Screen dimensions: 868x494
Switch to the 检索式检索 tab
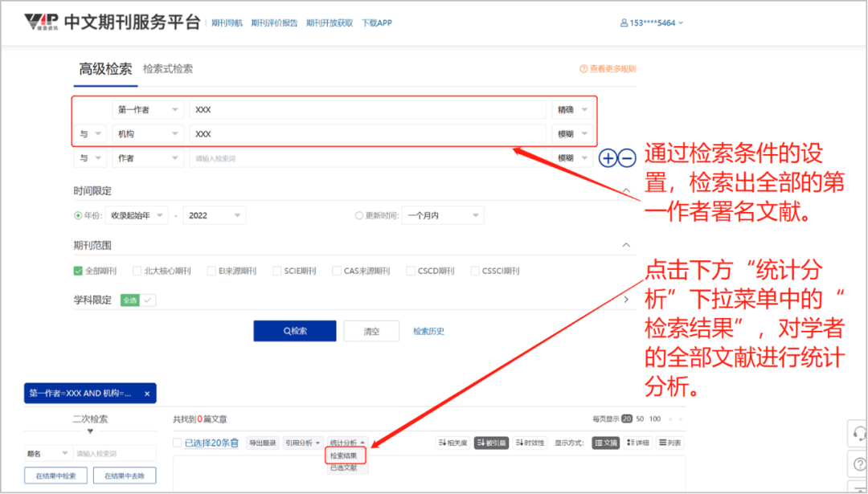[x=168, y=69]
